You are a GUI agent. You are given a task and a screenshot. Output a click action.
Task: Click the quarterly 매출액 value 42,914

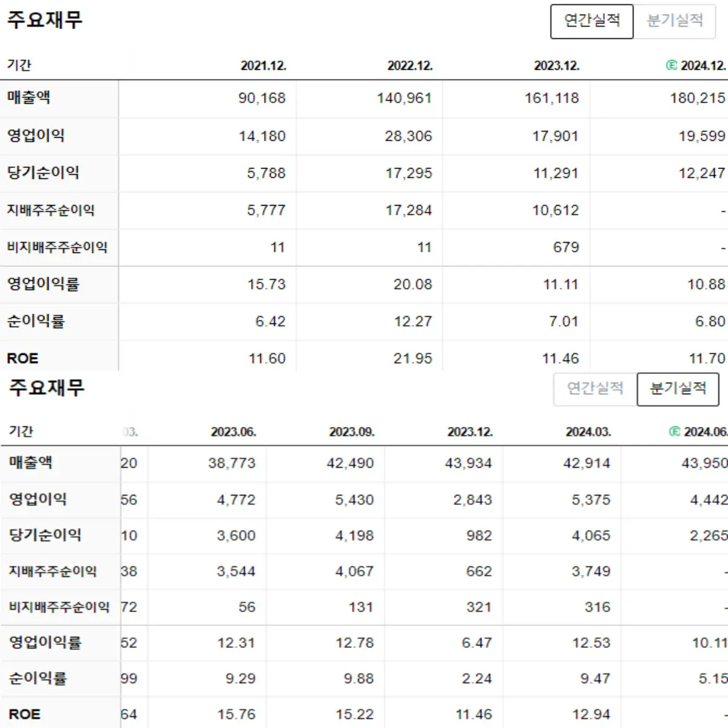[587, 463]
